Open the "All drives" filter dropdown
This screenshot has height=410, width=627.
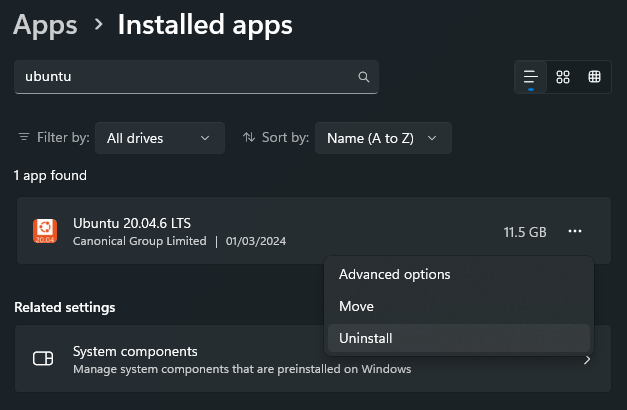(x=159, y=138)
